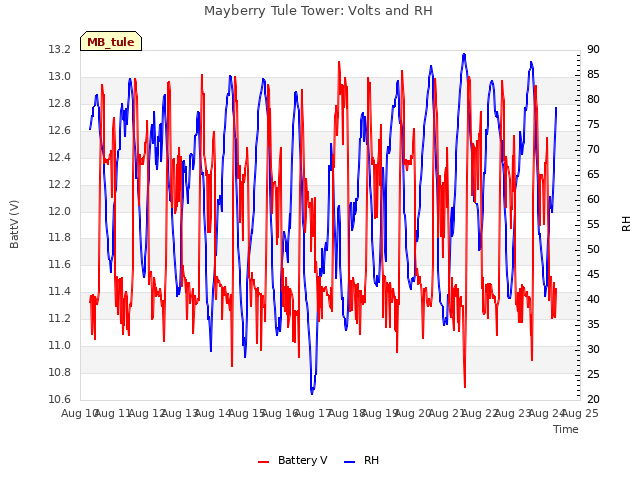This screenshot has width=640, height=480.
Task: Click the 11.6 left axis value
Action: pyautogui.click(x=59, y=264)
